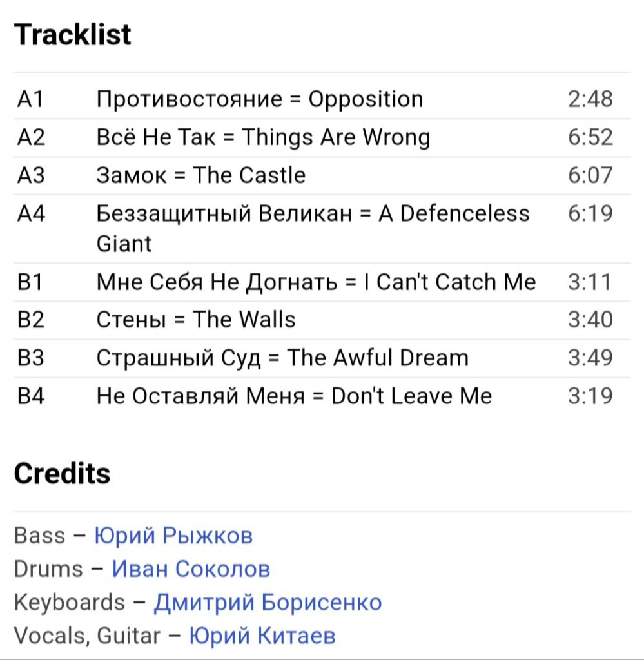Click the 3:49 duration of The Awful Dream
Screen dimensions: 644x660
(x=590, y=358)
